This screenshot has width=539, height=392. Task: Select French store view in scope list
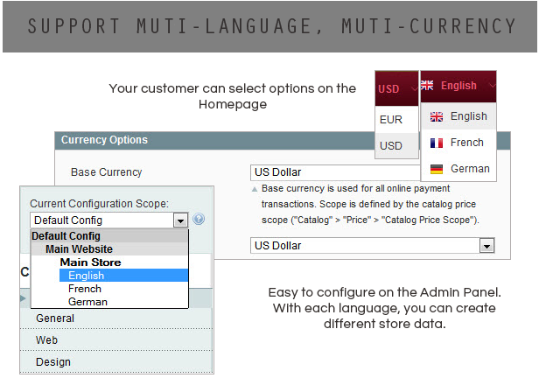(x=109, y=288)
